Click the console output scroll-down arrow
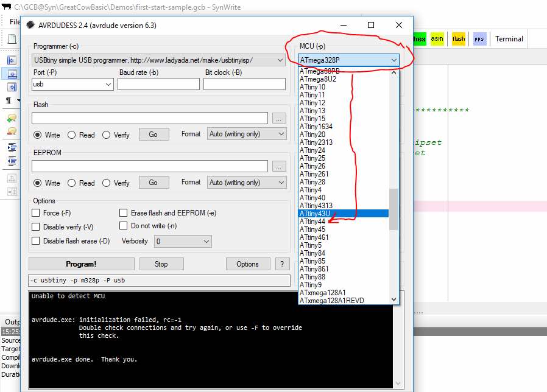The height and width of the screenshot is (392, 547). click(398, 383)
